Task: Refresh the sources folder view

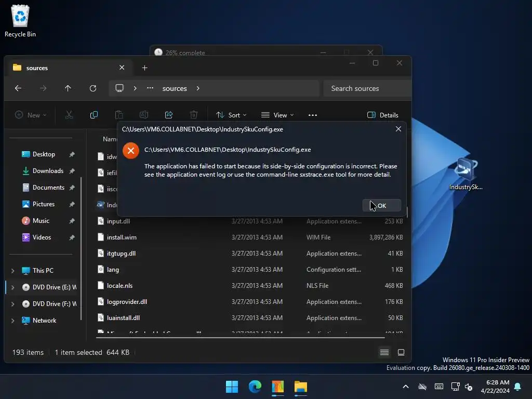Action: pos(93,88)
